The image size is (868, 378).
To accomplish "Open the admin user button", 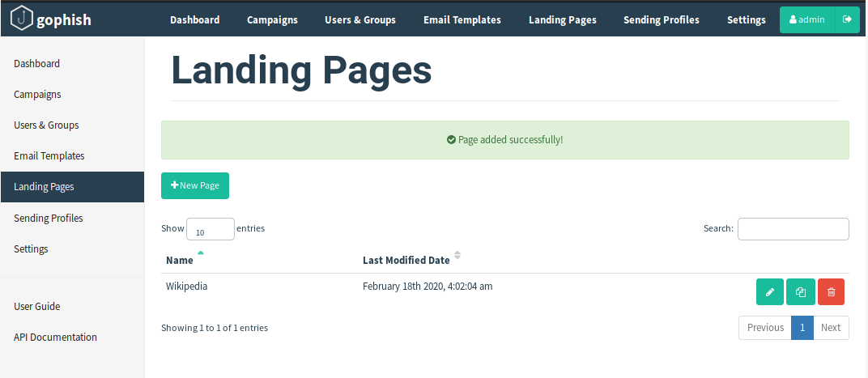I will click(x=806, y=19).
